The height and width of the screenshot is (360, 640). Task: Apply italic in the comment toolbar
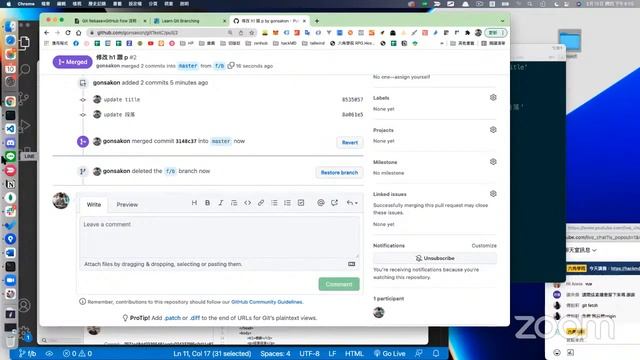pos(220,203)
